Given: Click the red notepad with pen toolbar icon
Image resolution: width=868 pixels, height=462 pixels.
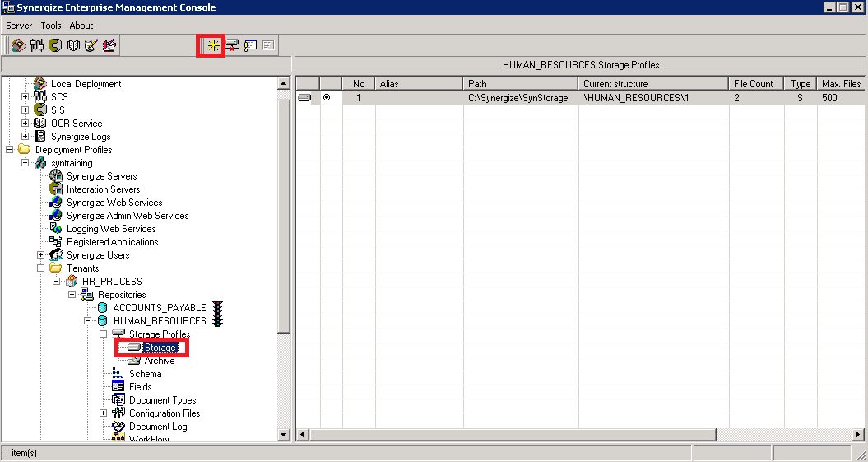Looking at the screenshot, I should tap(109, 45).
